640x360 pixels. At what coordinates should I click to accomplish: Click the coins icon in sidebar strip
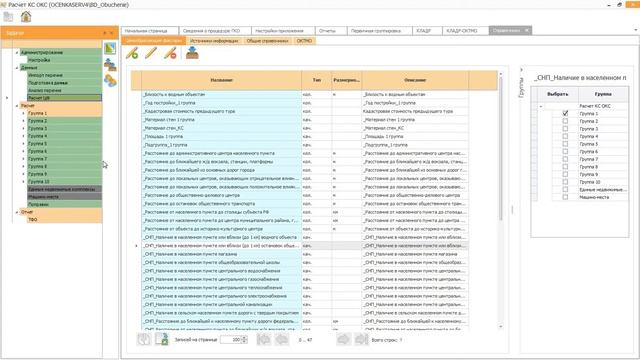click(x=110, y=80)
